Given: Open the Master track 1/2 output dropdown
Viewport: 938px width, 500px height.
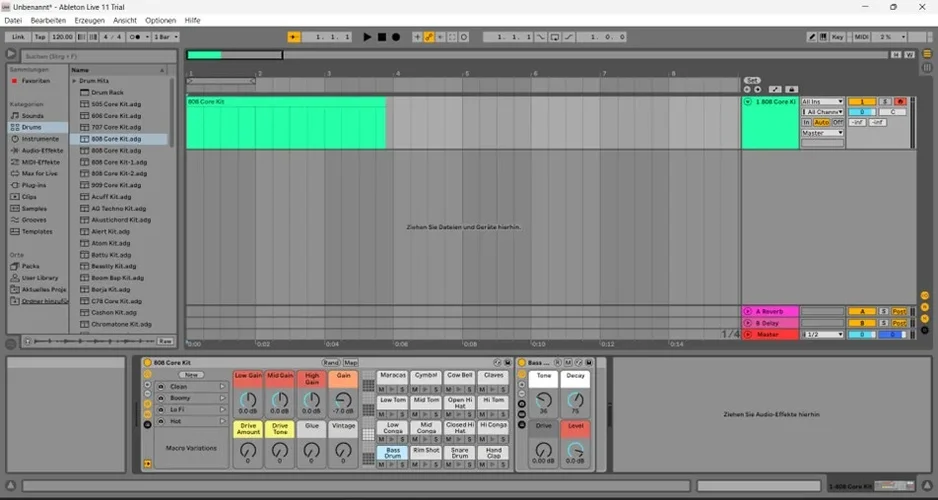Looking at the screenshot, I should click(x=823, y=335).
